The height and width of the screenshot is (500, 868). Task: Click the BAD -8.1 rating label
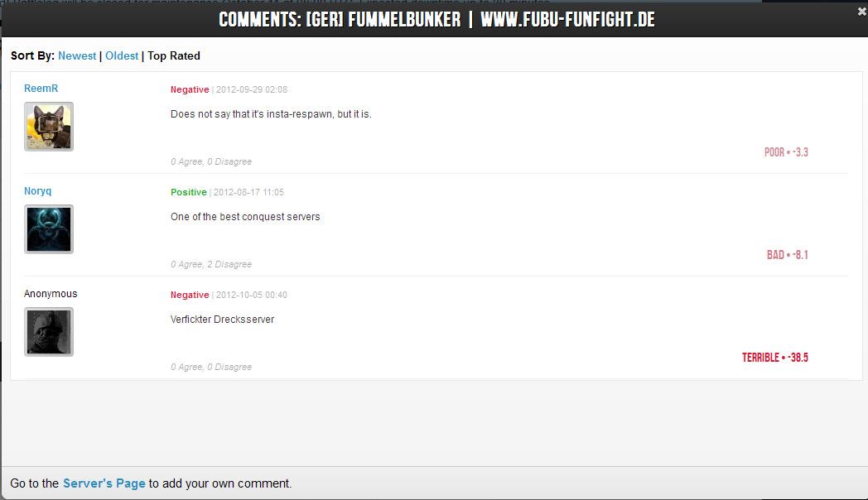coord(787,255)
